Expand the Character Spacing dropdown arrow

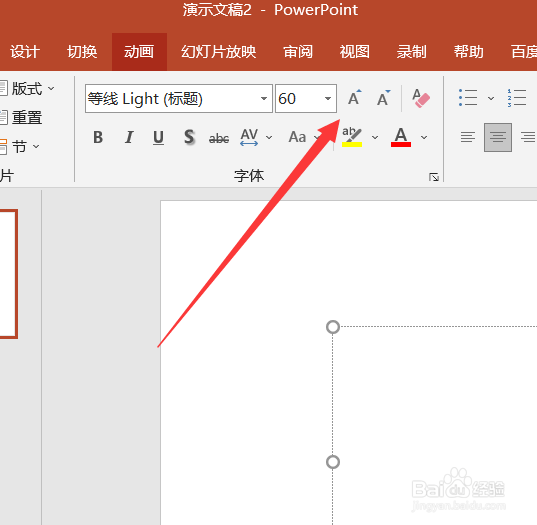[269, 138]
